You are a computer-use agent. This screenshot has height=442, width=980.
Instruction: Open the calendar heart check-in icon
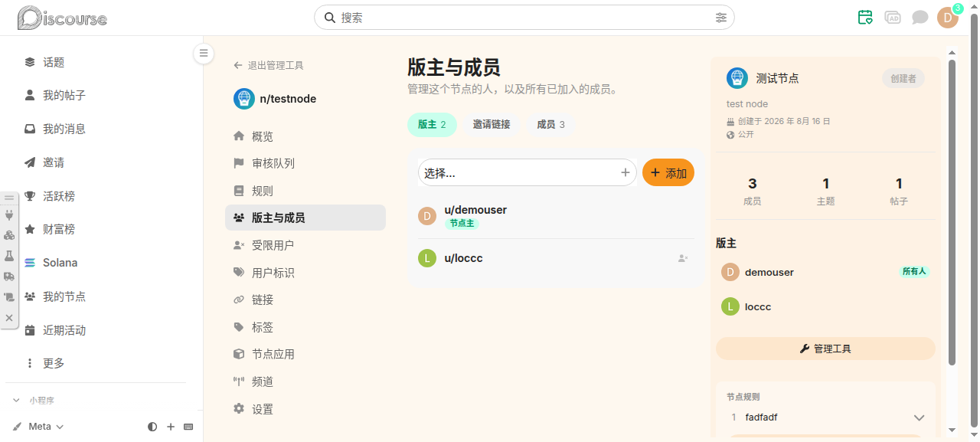(865, 17)
